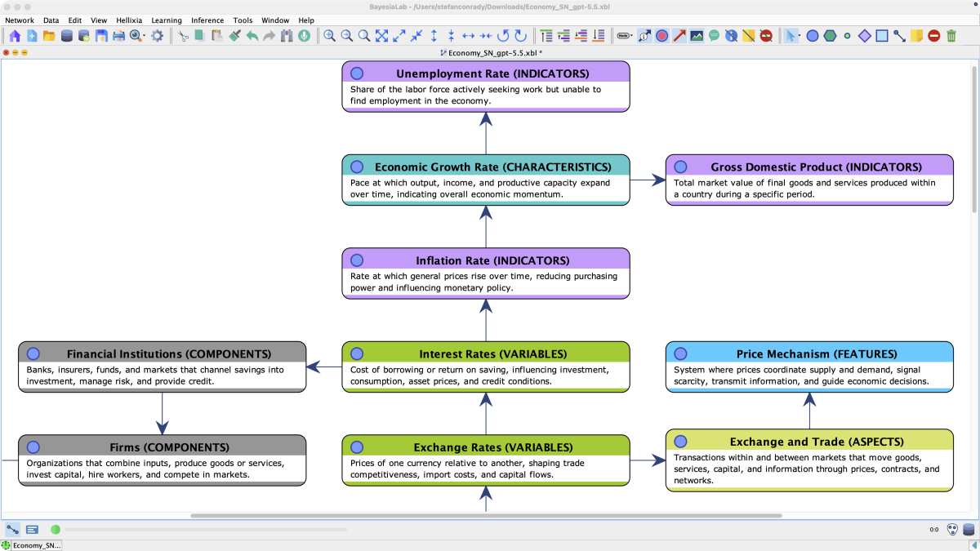Select the Gross Domestic Product (INDICATORS) node
The image size is (980, 551).
click(809, 180)
